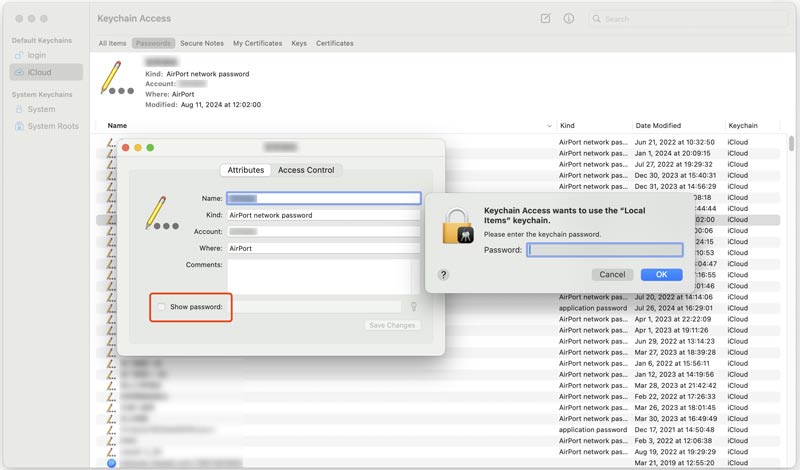Click pencil icon of Mar 30, 2023 row
Image resolution: width=800 pixels, height=470 pixels.
point(111,418)
